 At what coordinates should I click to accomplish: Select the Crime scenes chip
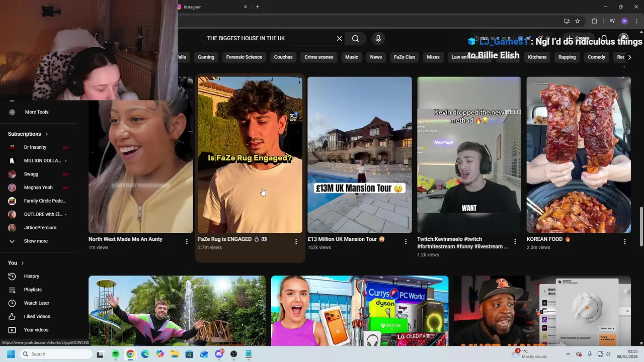[318, 57]
